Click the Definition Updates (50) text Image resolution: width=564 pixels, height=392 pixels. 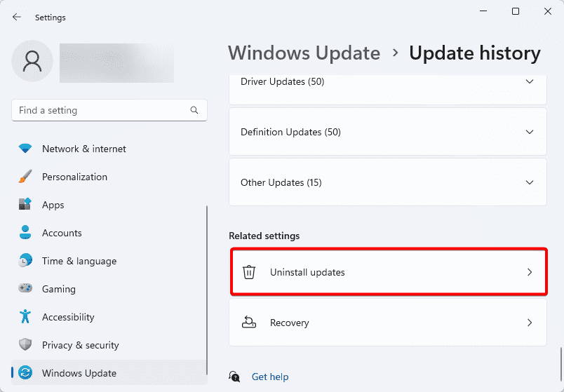coord(290,132)
